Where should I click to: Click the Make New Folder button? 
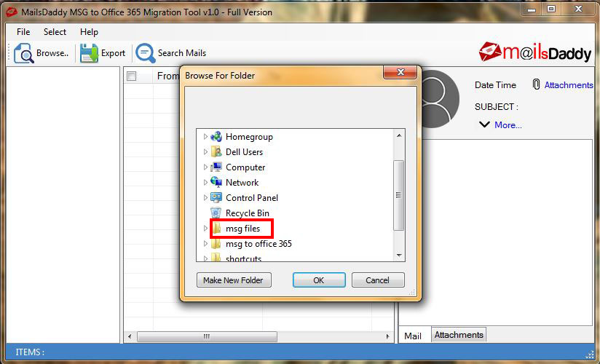point(233,280)
